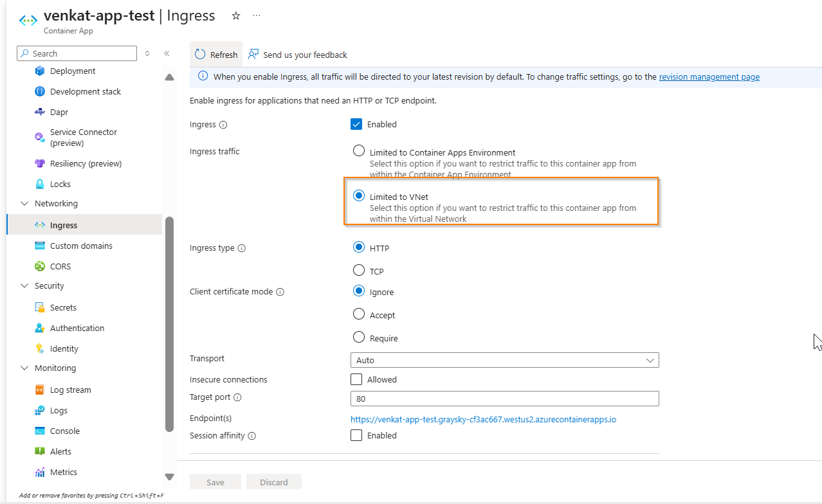Open the venkat-app-test endpoint URL
The width and height of the screenshot is (822, 504).
tap(484, 419)
